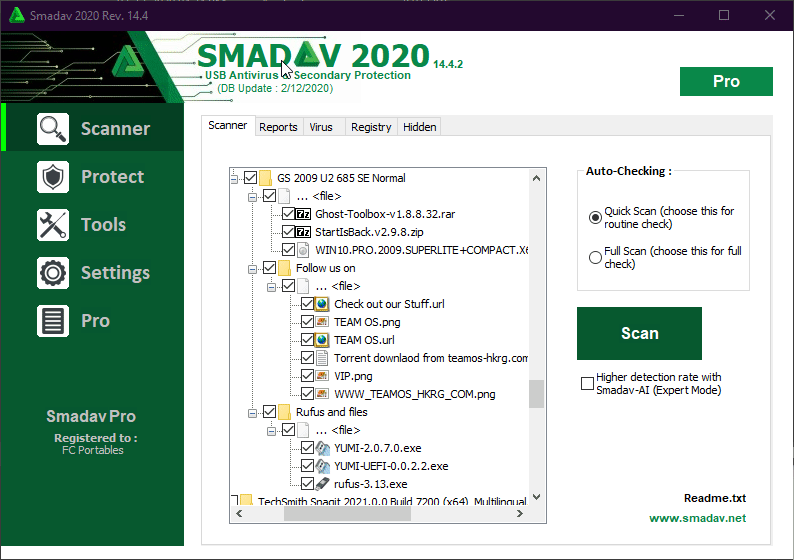This screenshot has width=794, height=560.
Task: Click the globe icon of Check out our Stuff.url
Action: pos(322,304)
